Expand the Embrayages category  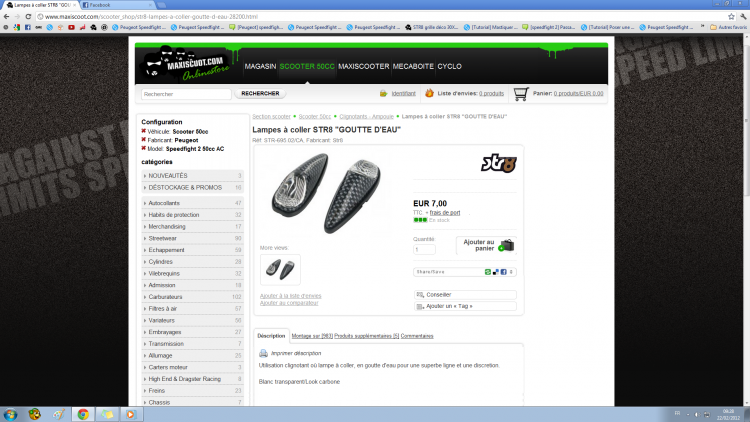145,332
